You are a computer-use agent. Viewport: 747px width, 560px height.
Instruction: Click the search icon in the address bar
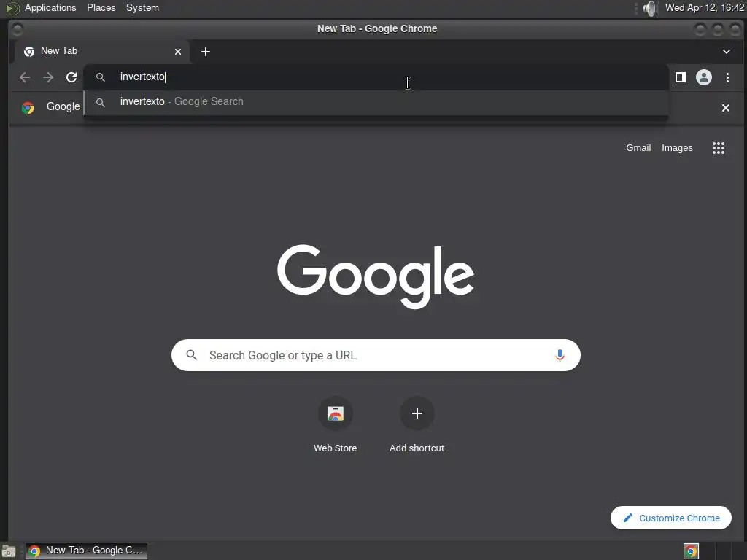[100, 77]
